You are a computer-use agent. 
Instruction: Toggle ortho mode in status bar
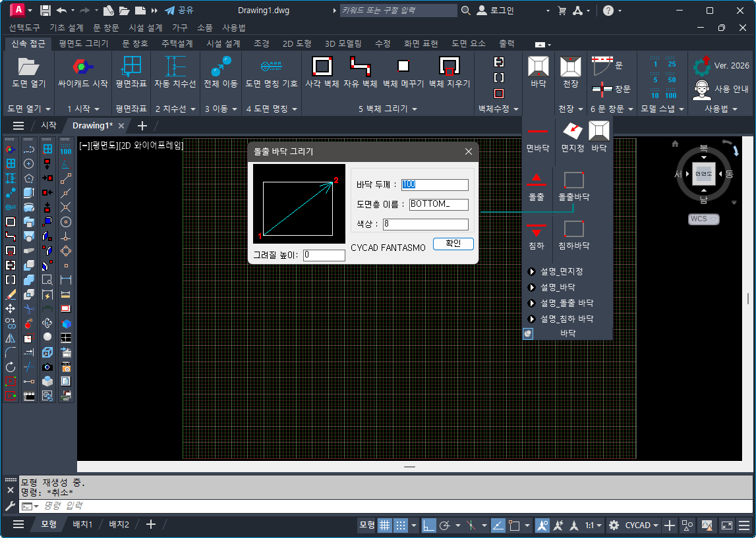click(429, 525)
